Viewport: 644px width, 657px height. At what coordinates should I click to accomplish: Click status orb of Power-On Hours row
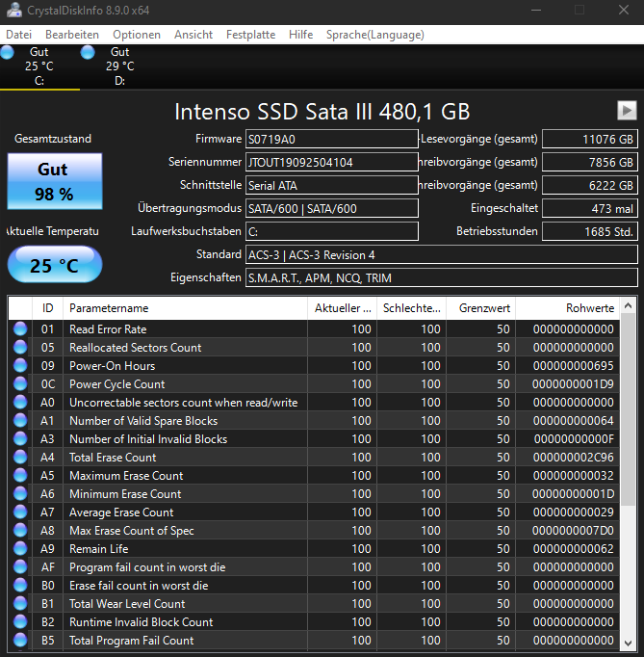20,365
